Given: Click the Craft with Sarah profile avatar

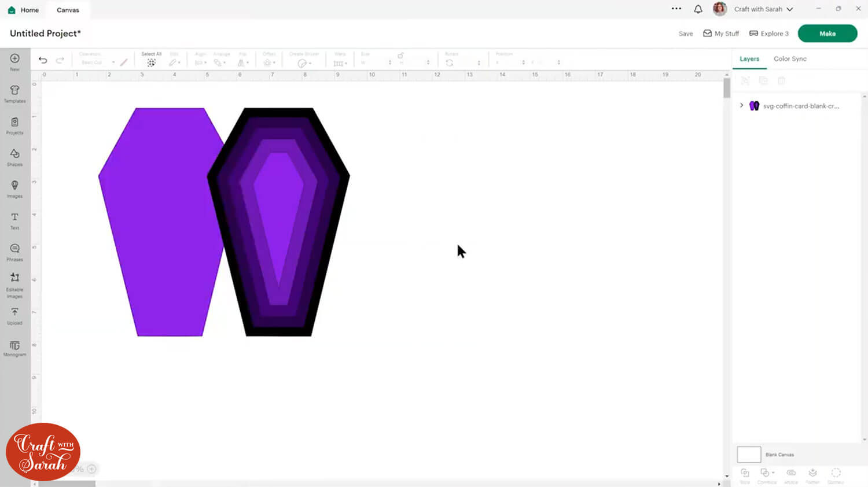Looking at the screenshot, I should [x=720, y=9].
